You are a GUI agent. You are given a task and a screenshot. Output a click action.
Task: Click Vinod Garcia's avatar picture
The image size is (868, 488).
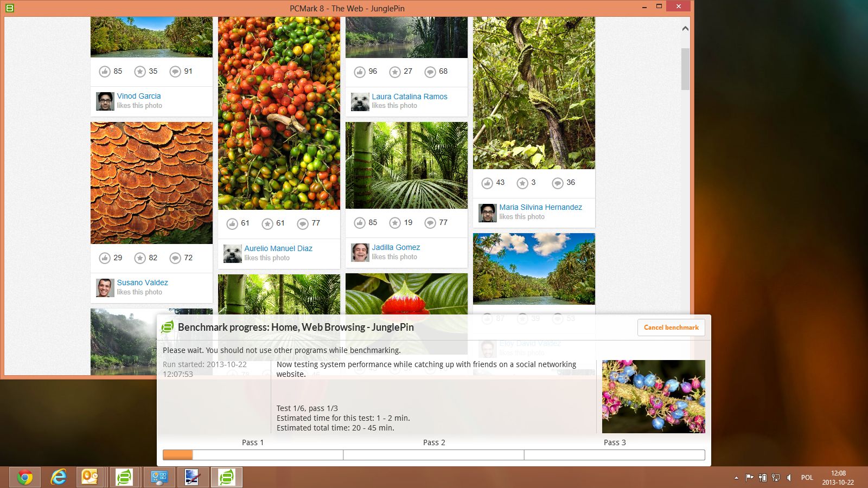105,101
